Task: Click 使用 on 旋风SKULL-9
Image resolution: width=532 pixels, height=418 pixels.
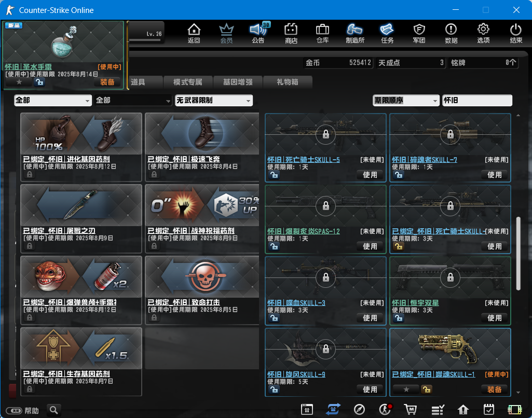Action: coord(370,389)
